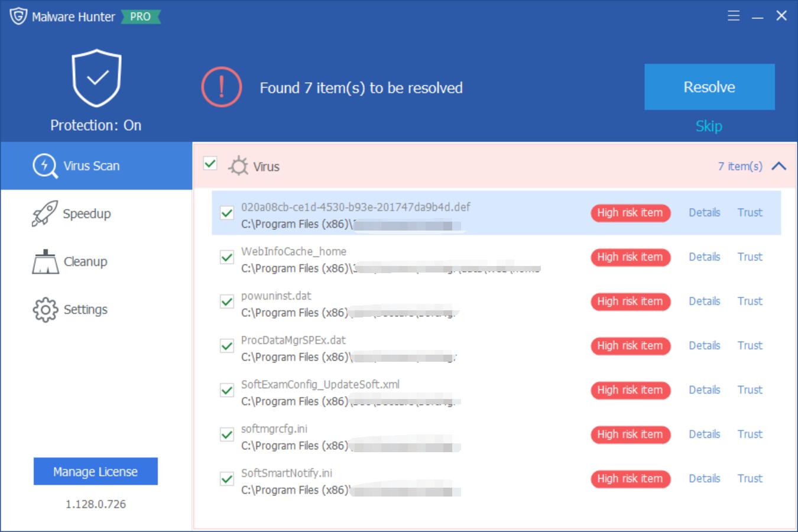This screenshot has width=798, height=532.
Task: Click the version number 1.128.0.726
Action: tap(96, 504)
